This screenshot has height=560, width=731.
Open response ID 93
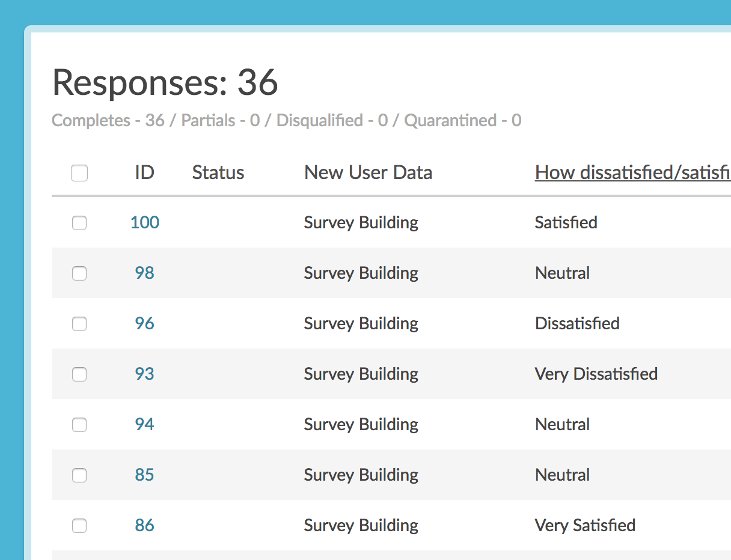click(x=145, y=374)
